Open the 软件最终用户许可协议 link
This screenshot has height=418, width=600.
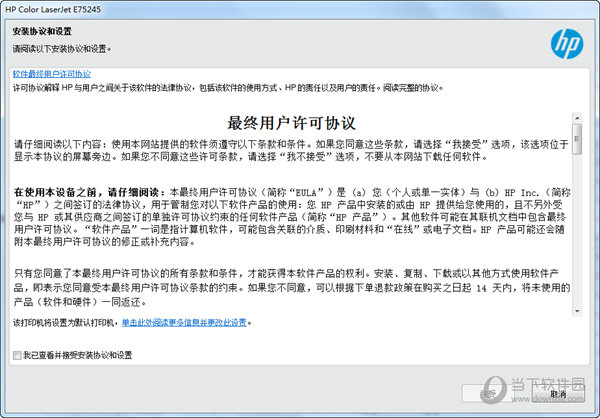pos(52,74)
